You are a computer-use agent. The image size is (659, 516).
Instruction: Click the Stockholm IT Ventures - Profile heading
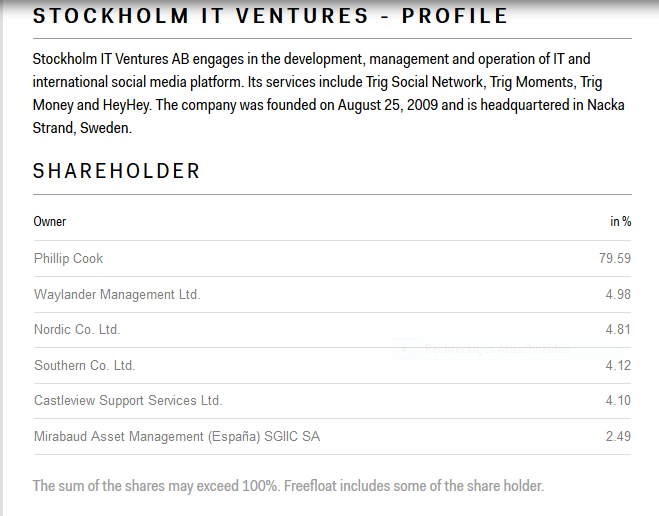click(270, 16)
